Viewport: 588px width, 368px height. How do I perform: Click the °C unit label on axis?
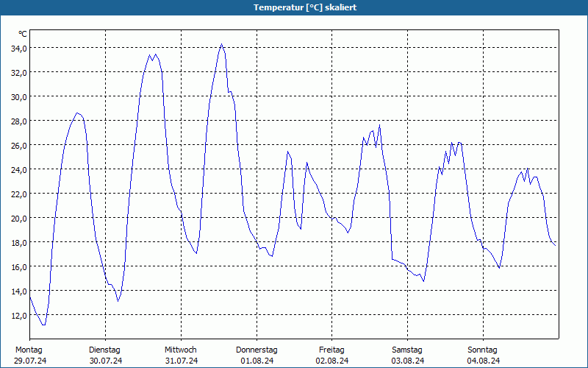click(23, 34)
